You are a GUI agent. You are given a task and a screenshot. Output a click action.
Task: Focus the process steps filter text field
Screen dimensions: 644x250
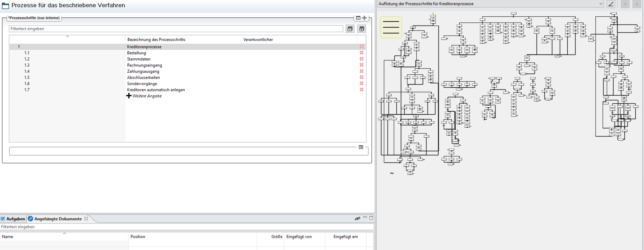pos(176,29)
